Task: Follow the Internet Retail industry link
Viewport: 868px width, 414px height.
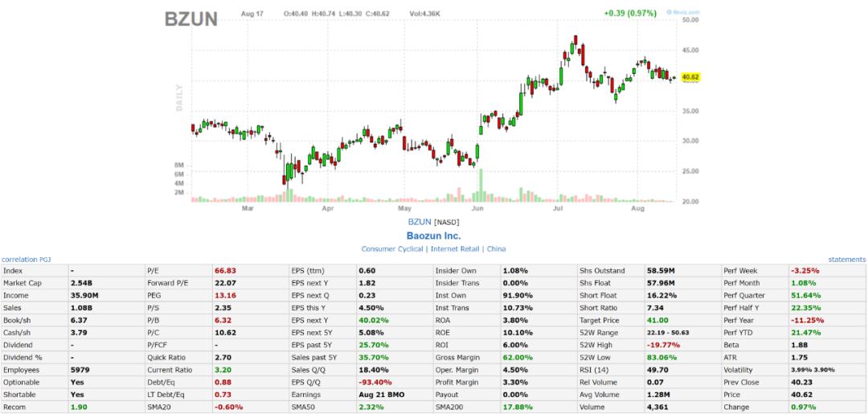Action: 455,249
